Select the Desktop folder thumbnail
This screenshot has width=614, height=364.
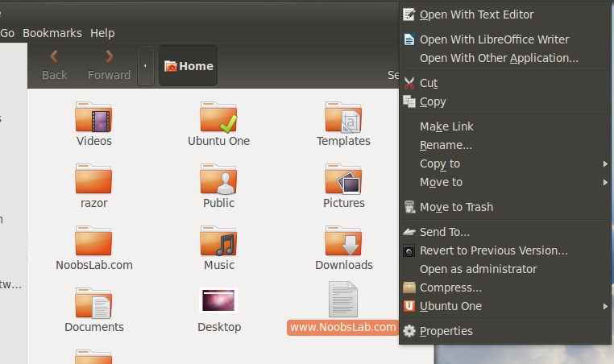click(x=218, y=300)
